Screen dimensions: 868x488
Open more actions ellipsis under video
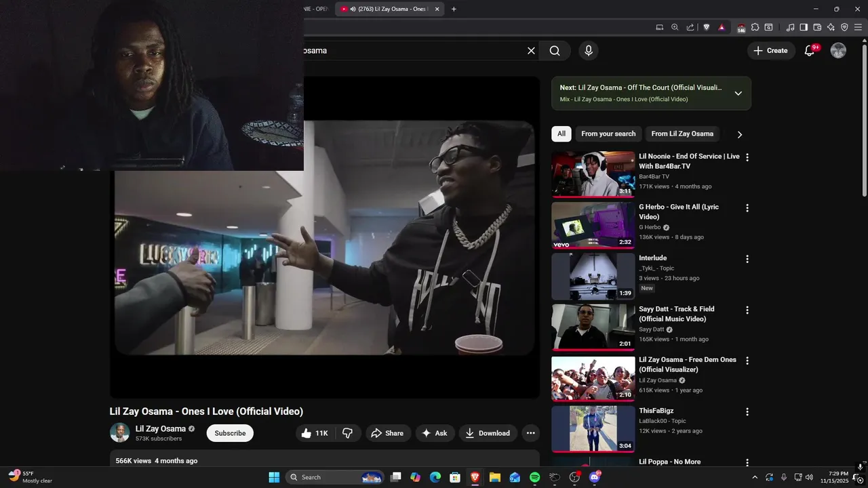pos(531,433)
